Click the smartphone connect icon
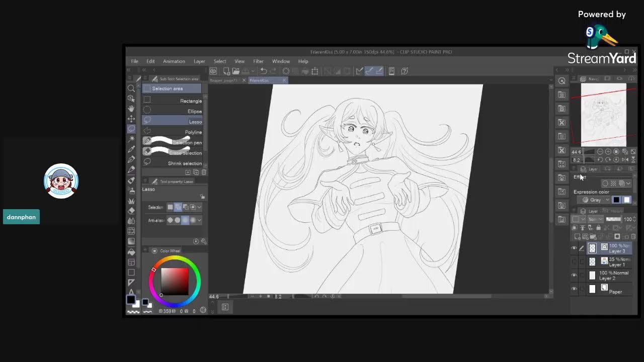This screenshot has width=644, height=362. tap(391, 71)
